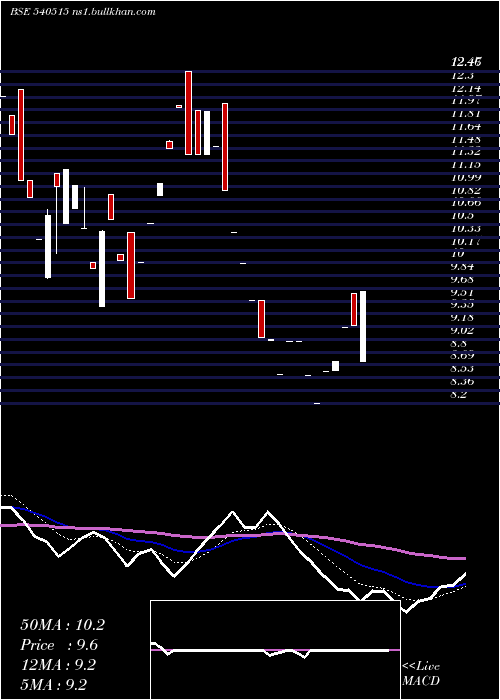Viewport: 500px width, 700px height.
Task: Click the 9.84 price axis label
Action: pos(462,267)
